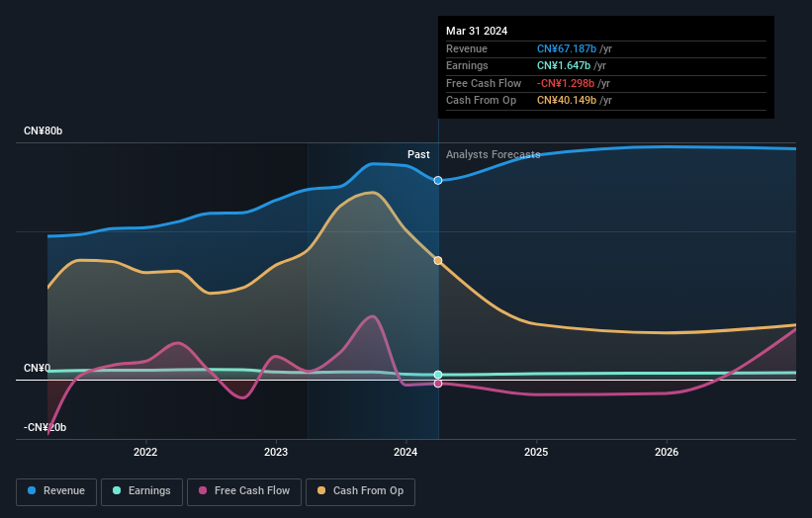Click the tooltip Cash From Op row label
The height and width of the screenshot is (518, 812).
481,101
